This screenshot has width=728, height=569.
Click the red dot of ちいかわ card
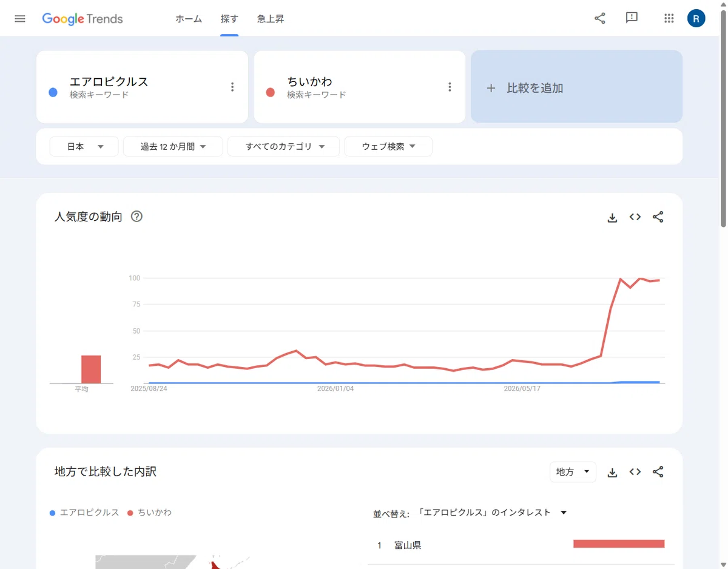coord(271,92)
